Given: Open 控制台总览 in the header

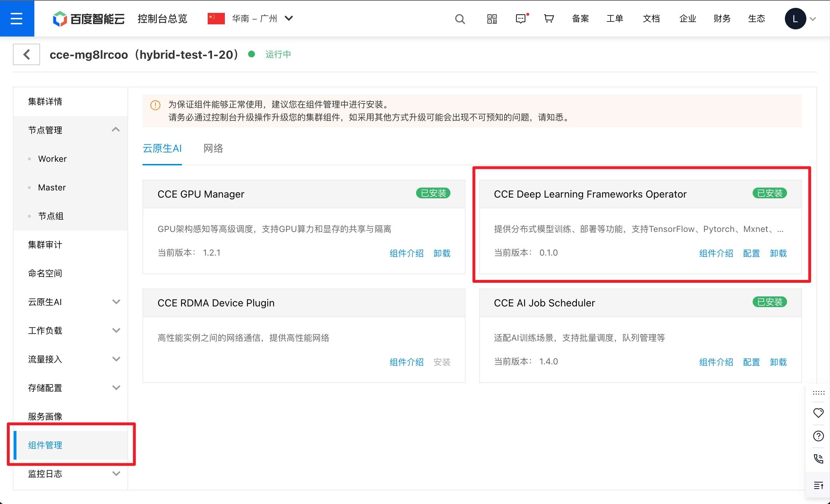Looking at the screenshot, I should click(x=162, y=19).
